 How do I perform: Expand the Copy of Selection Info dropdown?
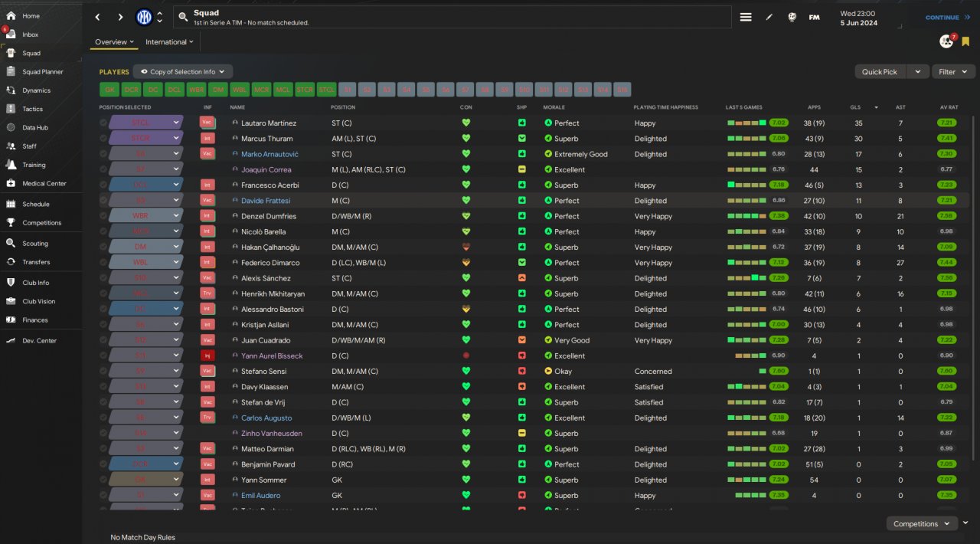click(x=183, y=72)
